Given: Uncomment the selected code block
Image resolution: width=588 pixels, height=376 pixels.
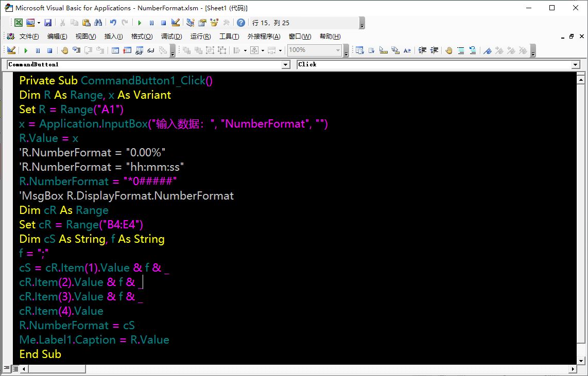Looking at the screenshot, I should (473, 50).
